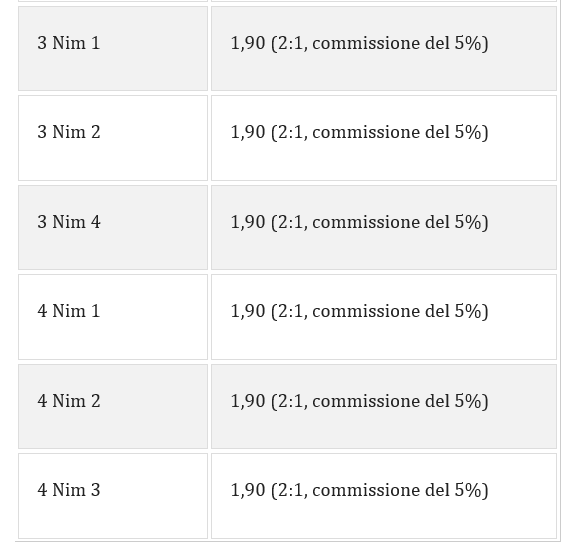Click the '5%)' text in 3 Nim 4 row
585x547 pixels.
[x=471, y=222]
